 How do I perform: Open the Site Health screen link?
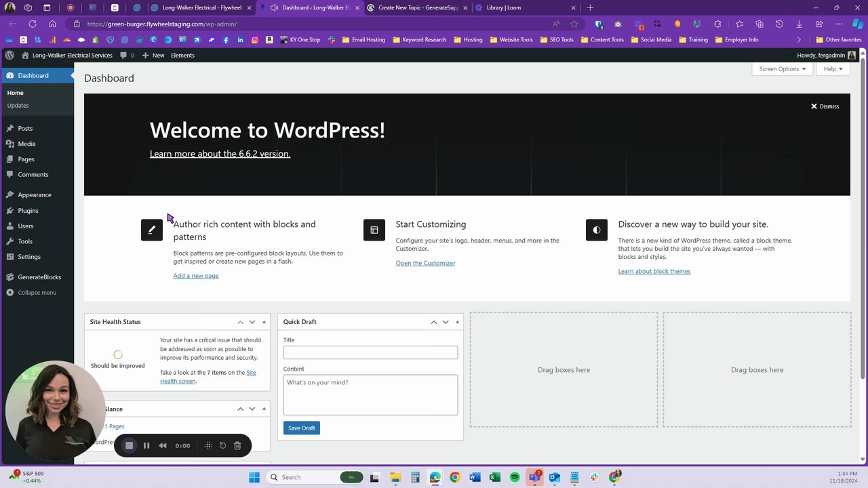208,377
